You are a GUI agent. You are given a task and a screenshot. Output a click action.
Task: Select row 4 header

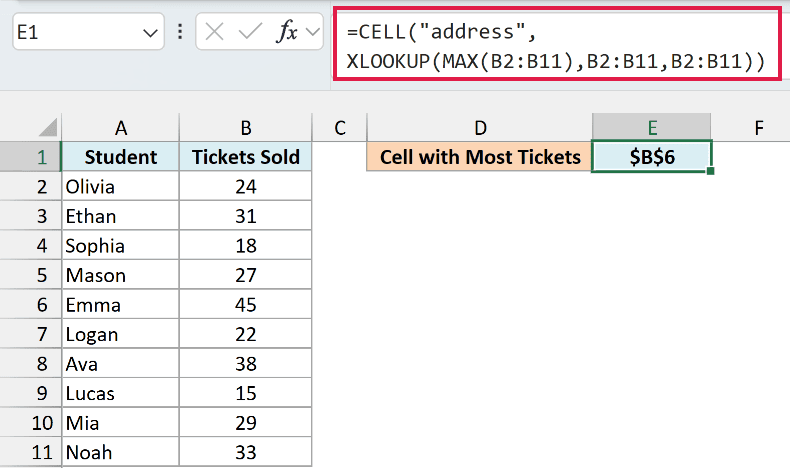tap(30, 246)
